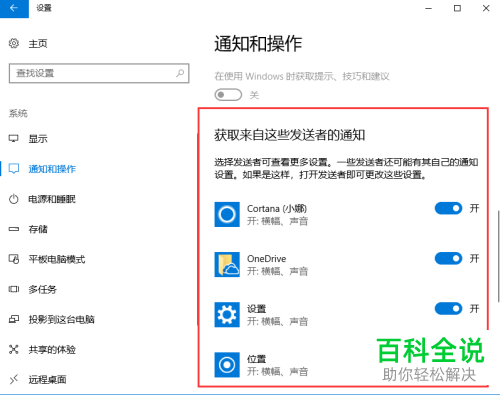Click the search magnifier icon
The width and height of the screenshot is (500, 395).
[x=180, y=73]
